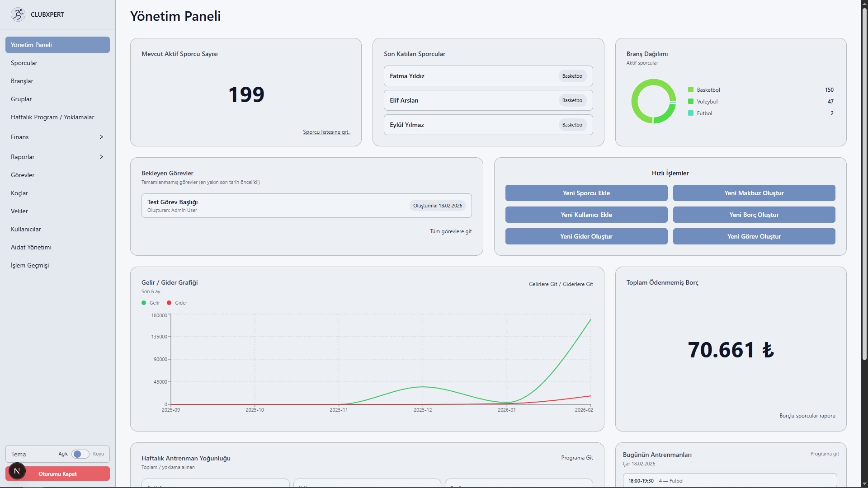This screenshot has width=868, height=488.
Task: Go to Aidat Yönetimi in sidebar
Action: click(31, 247)
